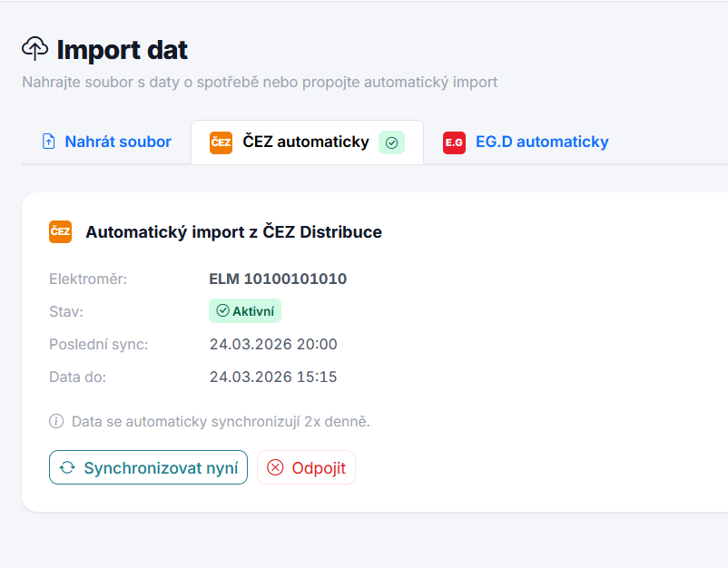728x568 pixels.
Task: Click the orange ČEZ logo in the tab
Action: point(221,142)
